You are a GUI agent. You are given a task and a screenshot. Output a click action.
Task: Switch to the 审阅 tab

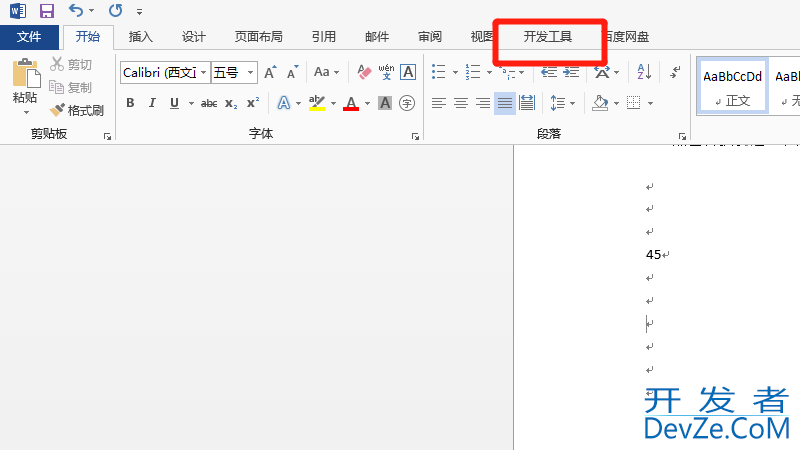(x=430, y=37)
